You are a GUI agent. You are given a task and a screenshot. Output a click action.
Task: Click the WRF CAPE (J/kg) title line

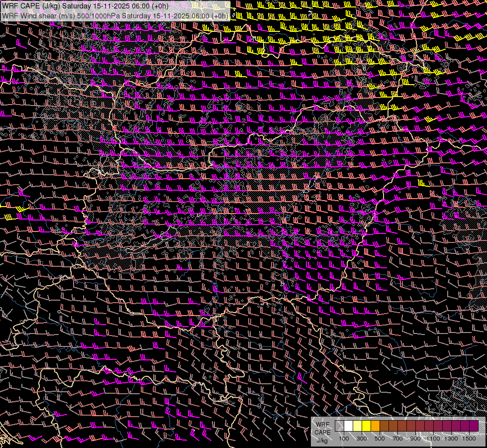click(x=85, y=6)
